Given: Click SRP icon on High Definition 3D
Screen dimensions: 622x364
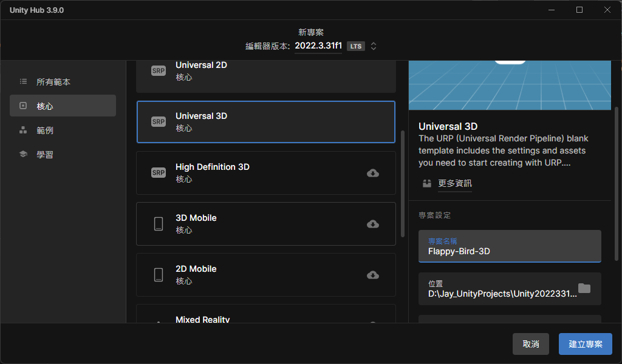Looking at the screenshot, I should [x=159, y=173].
